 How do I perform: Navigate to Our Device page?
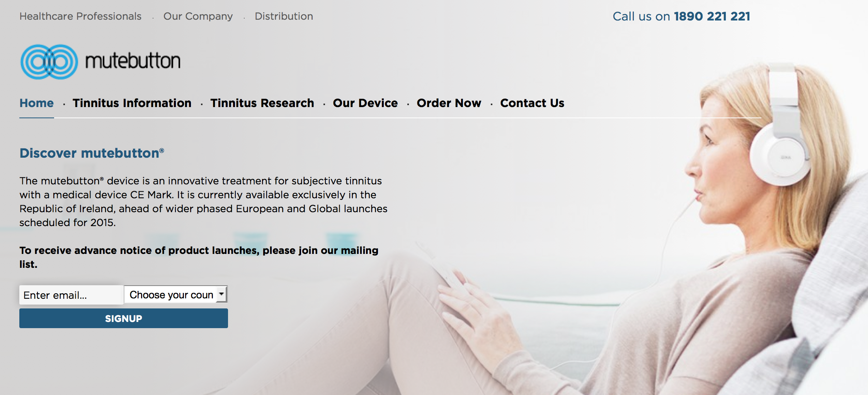coord(365,103)
